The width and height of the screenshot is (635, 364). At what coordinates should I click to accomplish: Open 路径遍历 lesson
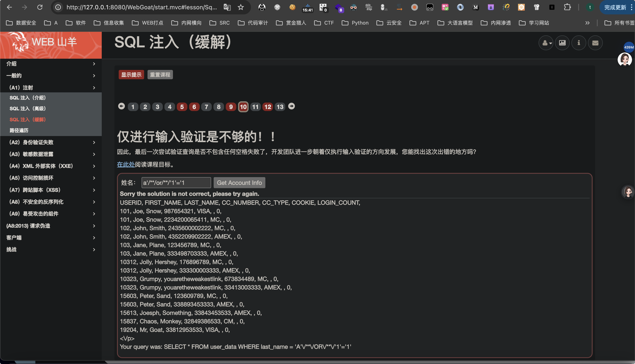[x=19, y=130]
